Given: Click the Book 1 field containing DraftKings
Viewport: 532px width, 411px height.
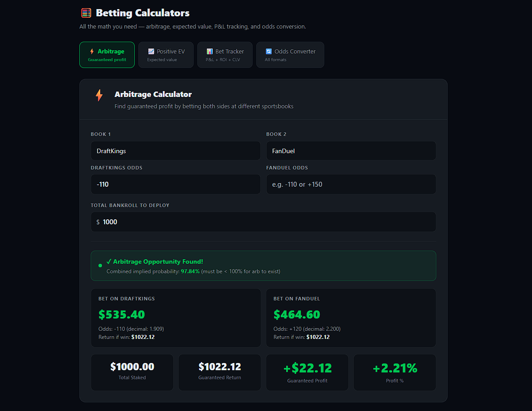Looking at the screenshot, I should [176, 151].
